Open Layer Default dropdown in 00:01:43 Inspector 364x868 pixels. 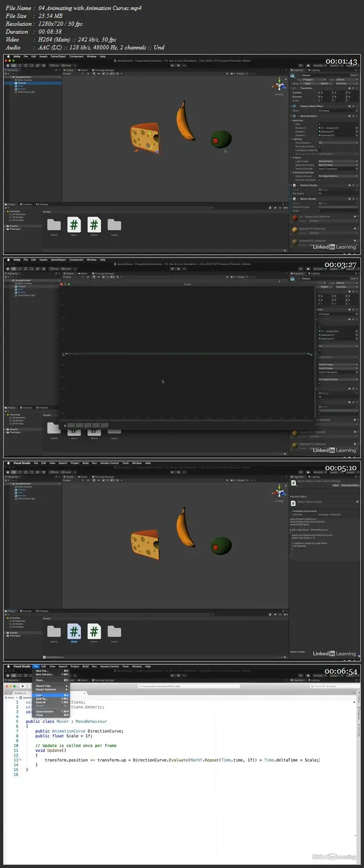347,79
